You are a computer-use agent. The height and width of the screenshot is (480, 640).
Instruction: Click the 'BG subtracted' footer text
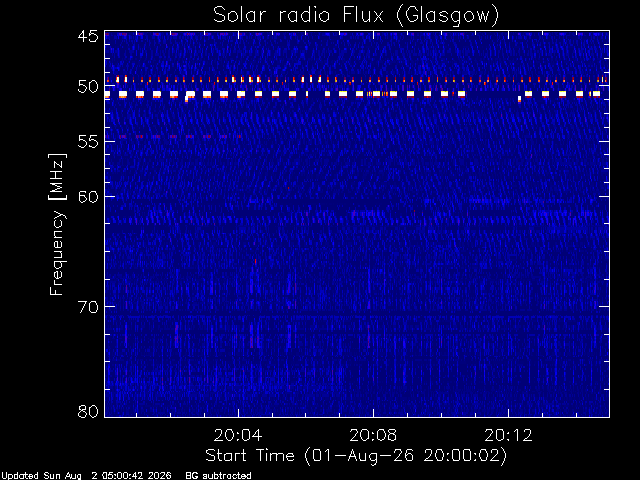coord(218,476)
